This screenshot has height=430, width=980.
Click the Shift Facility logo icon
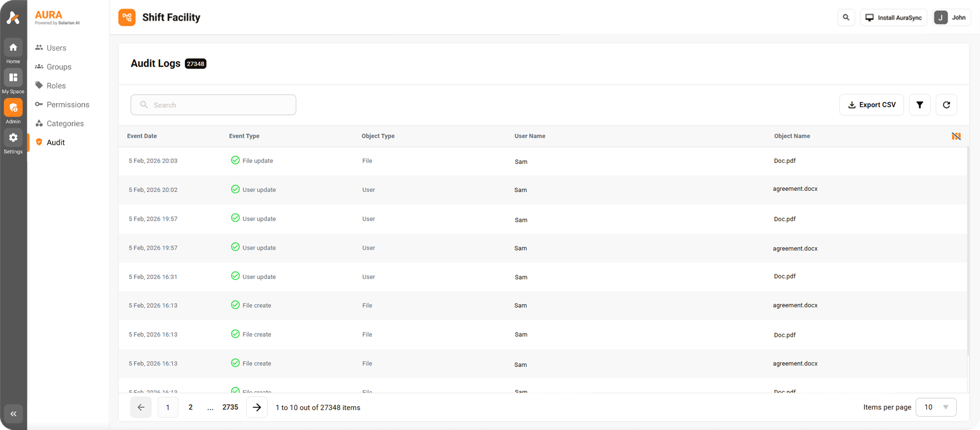127,18
